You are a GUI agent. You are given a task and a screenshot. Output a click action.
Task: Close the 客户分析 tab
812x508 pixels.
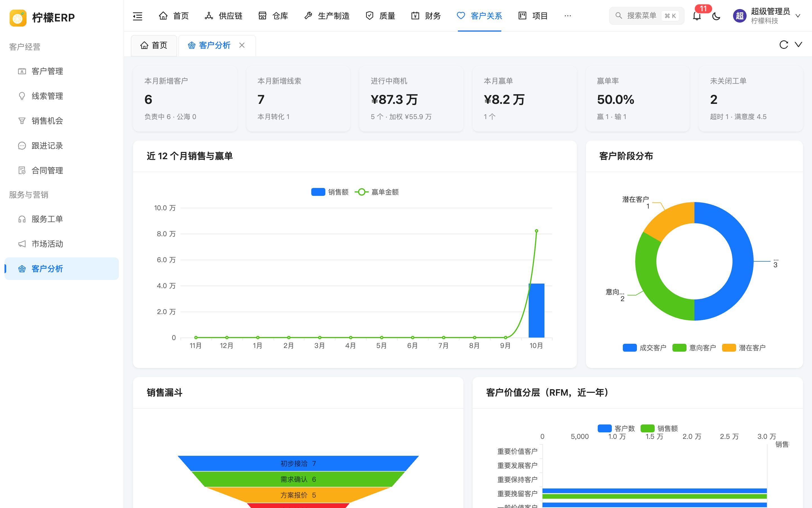click(x=242, y=45)
